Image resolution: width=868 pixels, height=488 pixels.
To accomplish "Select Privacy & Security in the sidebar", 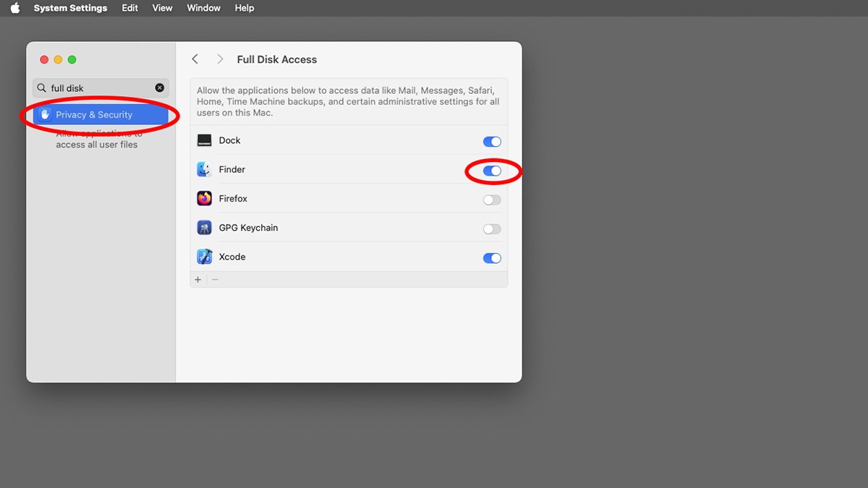I will pyautogui.click(x=101, y=115).
